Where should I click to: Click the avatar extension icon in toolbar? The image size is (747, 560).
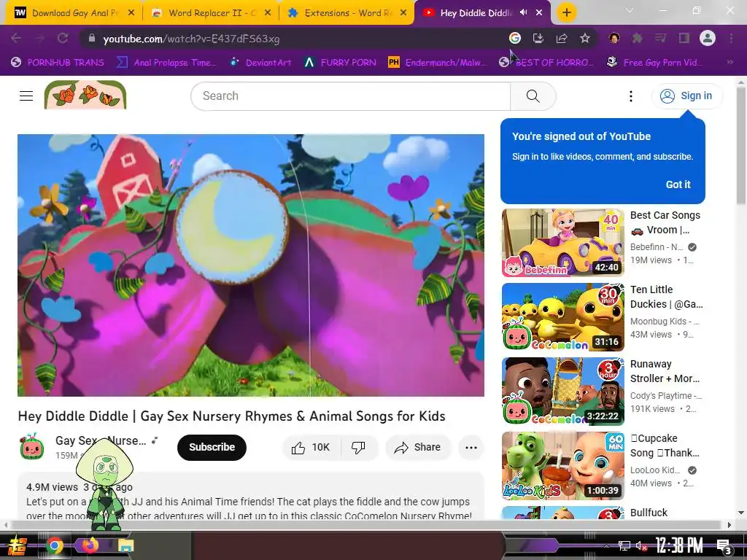(614, 38)
